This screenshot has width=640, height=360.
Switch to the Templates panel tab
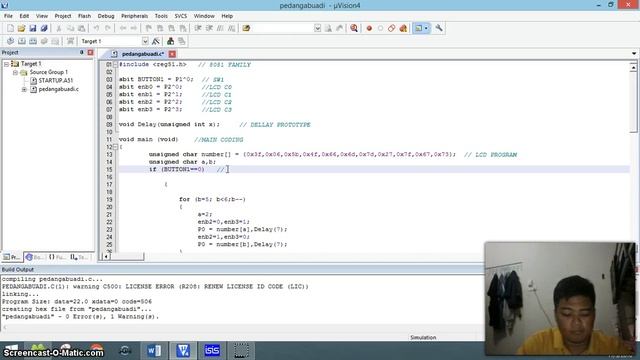(x=80, y=257)
